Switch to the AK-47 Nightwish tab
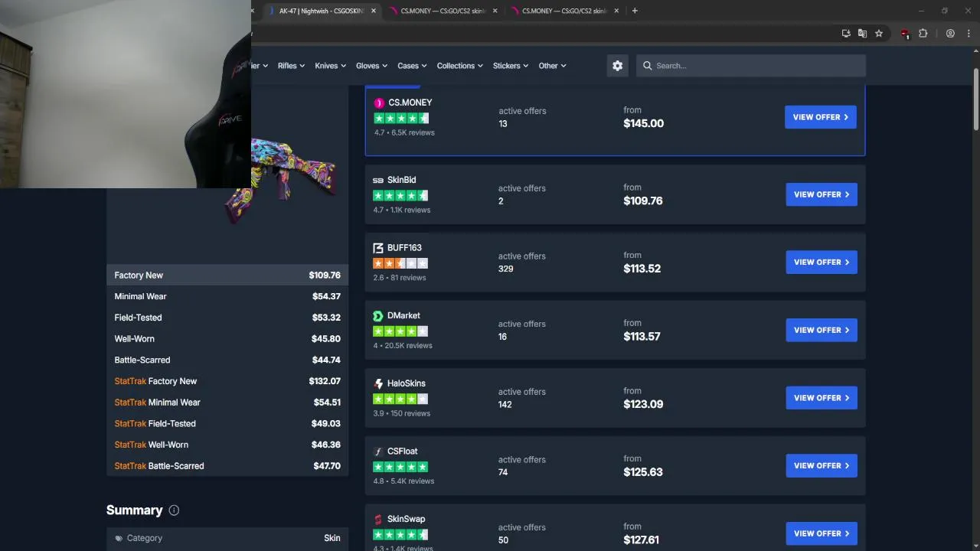The image size is (980, 551). pyautogui.click(x=321, y=11)
